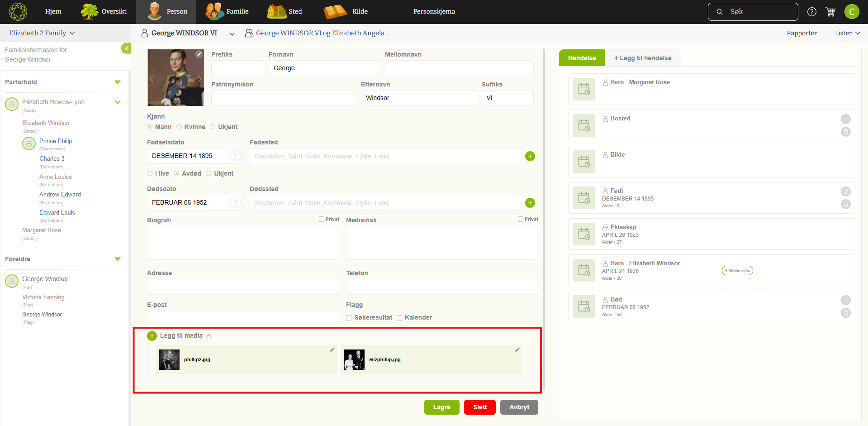Open the Familie tab in navigation
868x426 pixels.
228,12
